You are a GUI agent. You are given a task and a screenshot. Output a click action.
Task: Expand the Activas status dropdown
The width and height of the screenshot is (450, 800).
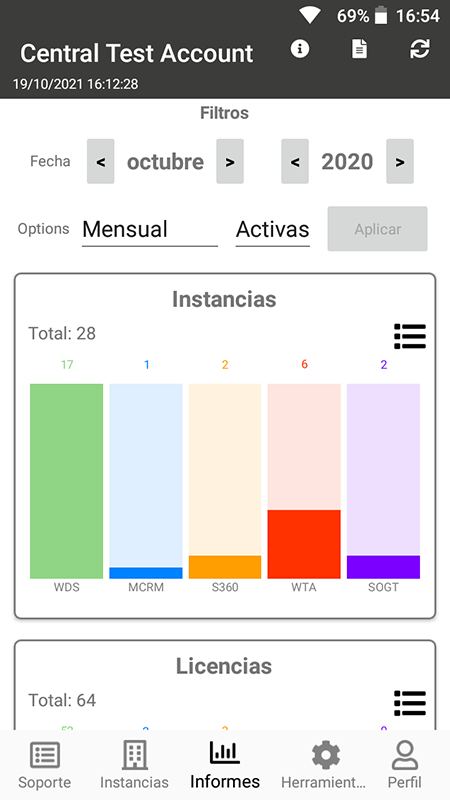pos(272,230)
